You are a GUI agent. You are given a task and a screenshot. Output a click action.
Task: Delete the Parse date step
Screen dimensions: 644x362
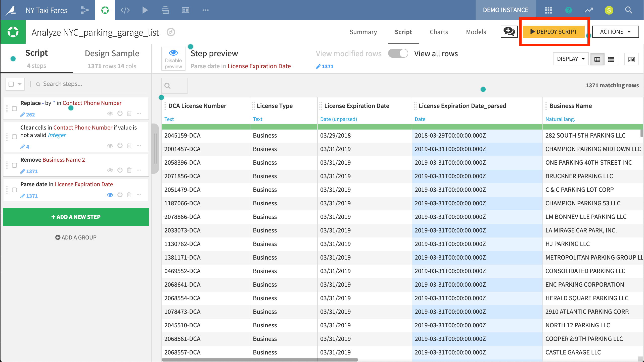click(129, 195)
